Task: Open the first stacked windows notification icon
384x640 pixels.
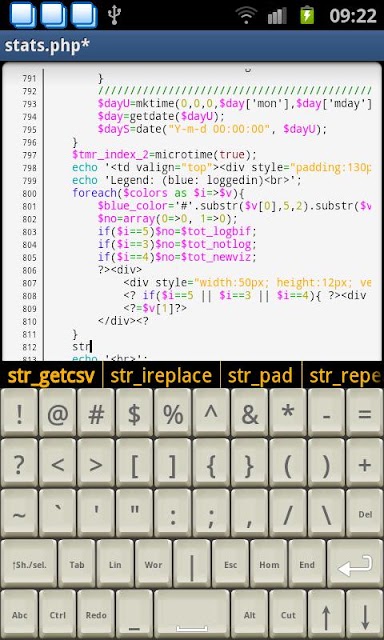Action: coord(22,15)
